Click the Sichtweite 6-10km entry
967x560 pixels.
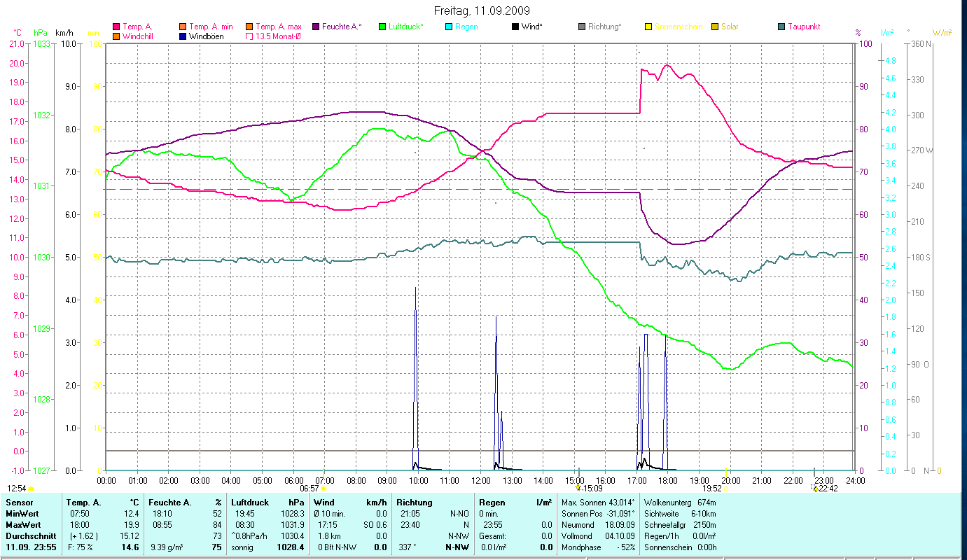point(679,514)
